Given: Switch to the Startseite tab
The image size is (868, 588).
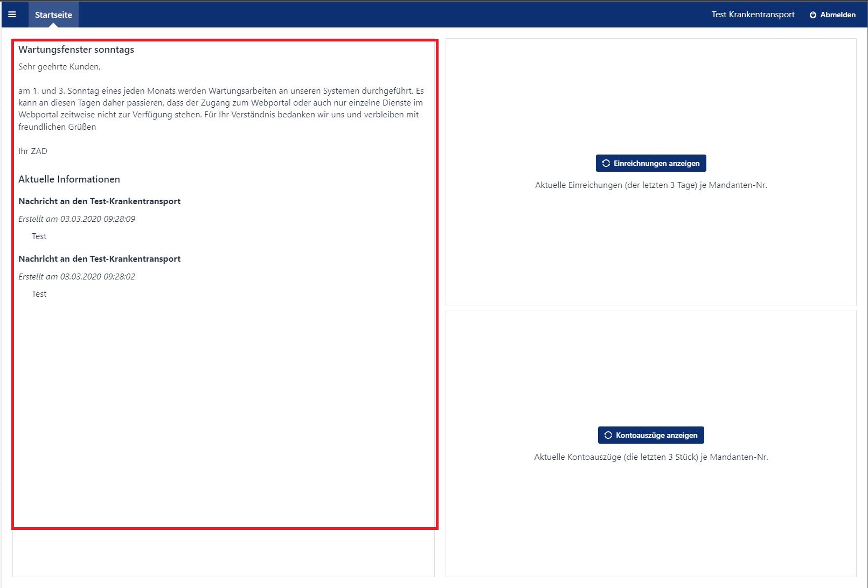Looking at the screenshot, I should (x=53, y=15).
